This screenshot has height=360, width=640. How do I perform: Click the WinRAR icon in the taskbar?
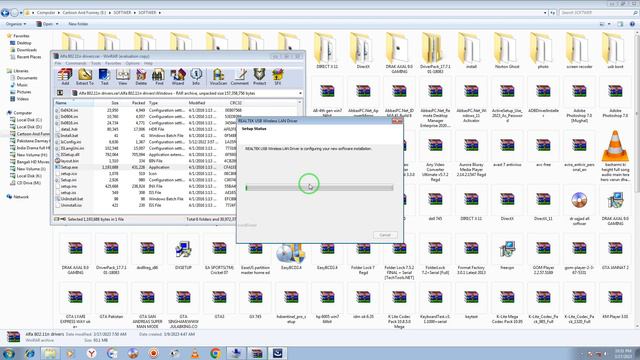tap(257, 353)
